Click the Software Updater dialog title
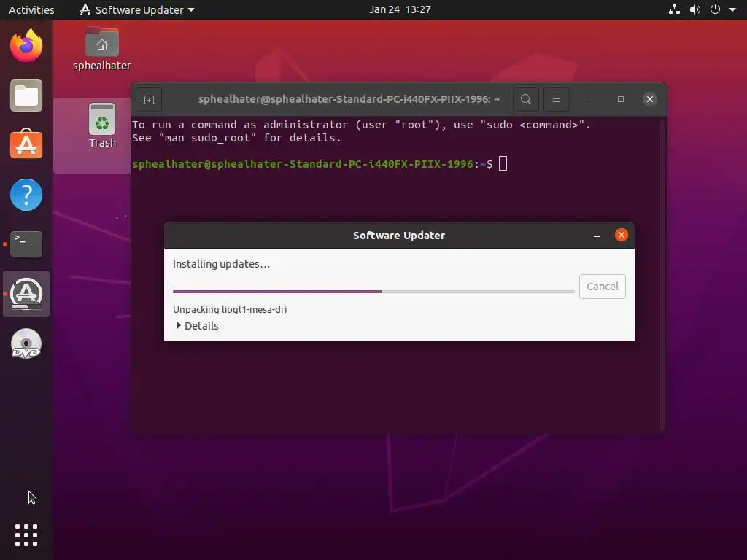The height and width of the screenshot is (560, 747). (x=399, y=236)
